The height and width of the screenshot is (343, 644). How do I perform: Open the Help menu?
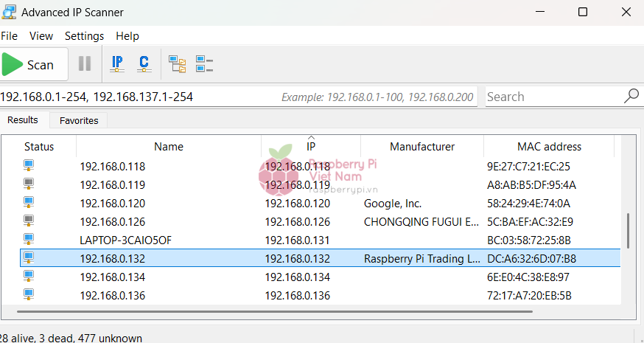pos(127,35)
